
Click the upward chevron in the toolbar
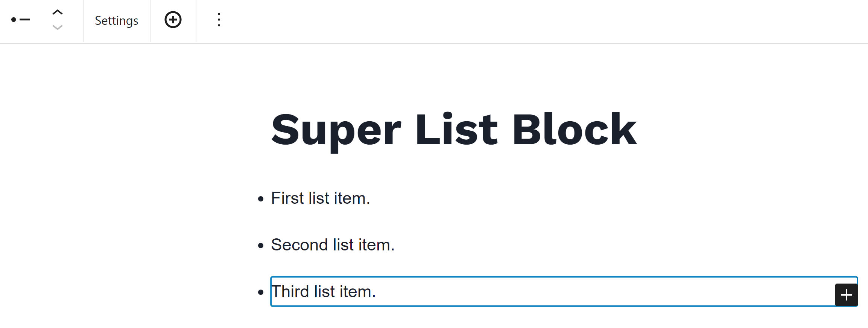57,12
